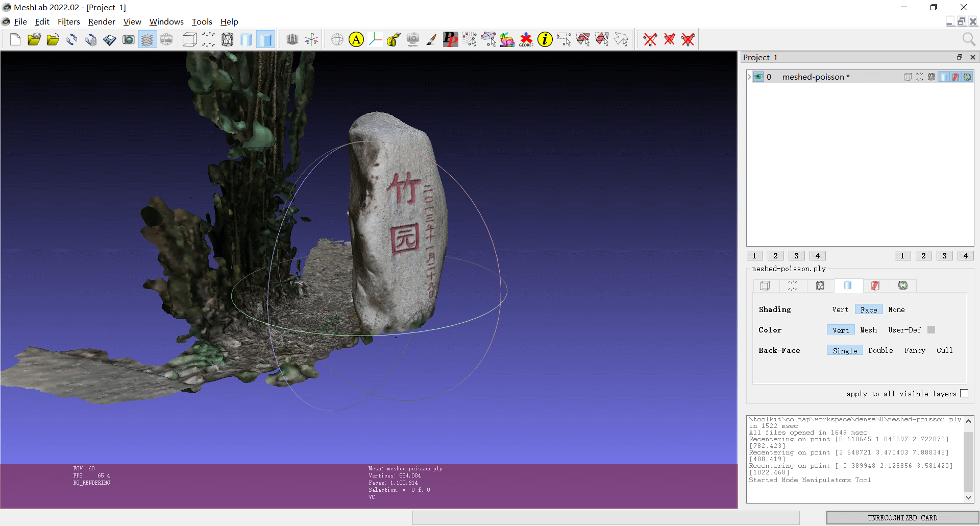
Task: Open the Filters menu
Action: 68,21
